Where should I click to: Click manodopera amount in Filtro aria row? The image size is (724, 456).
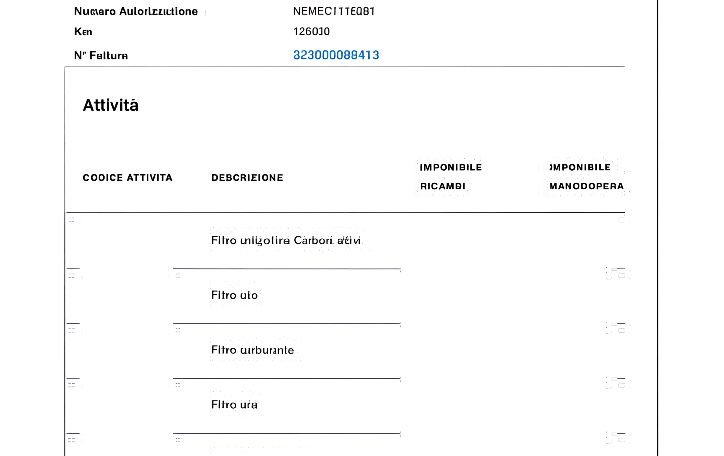(617, 382)
